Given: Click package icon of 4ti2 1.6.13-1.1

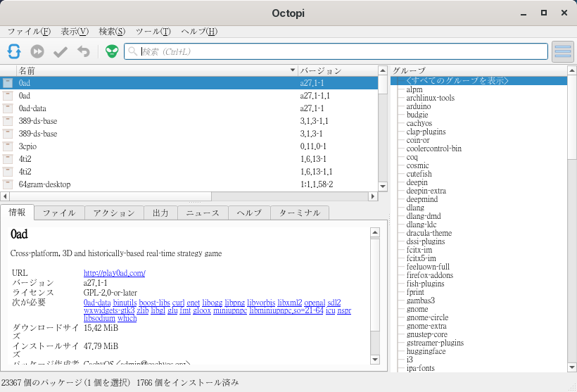Looking at the screenshot, I should (x=8, y=172).
